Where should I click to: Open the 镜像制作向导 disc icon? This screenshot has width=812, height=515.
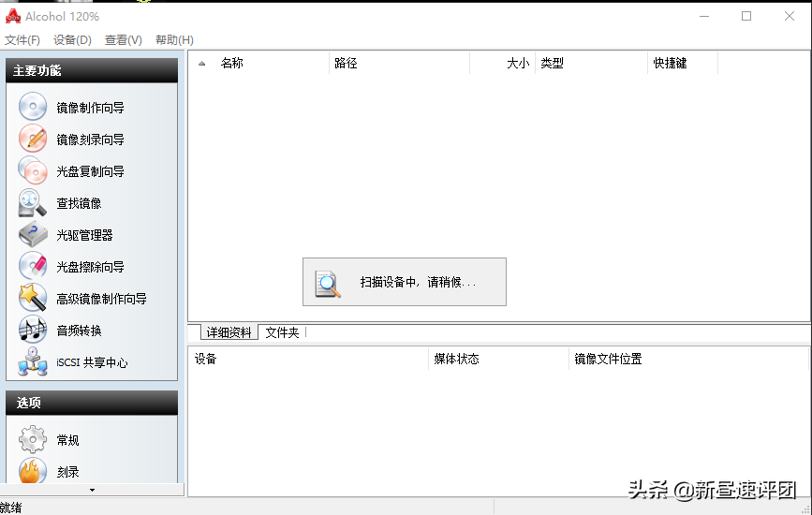click(33, 108)
